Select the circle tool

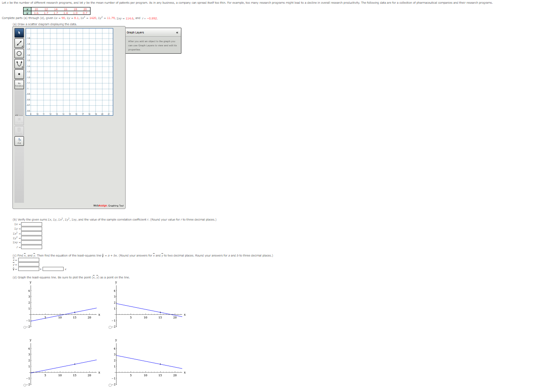pyautogui.click(x=19, y=53)
